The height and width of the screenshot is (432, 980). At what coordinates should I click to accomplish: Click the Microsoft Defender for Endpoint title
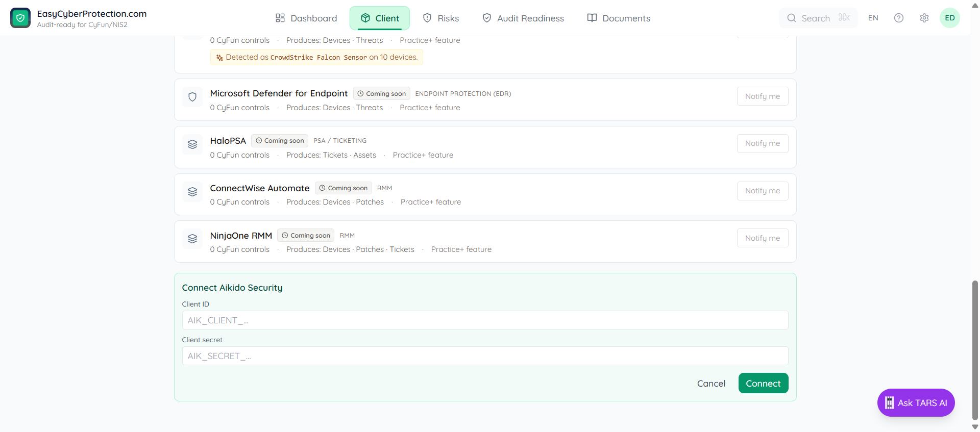click(279, 93)
